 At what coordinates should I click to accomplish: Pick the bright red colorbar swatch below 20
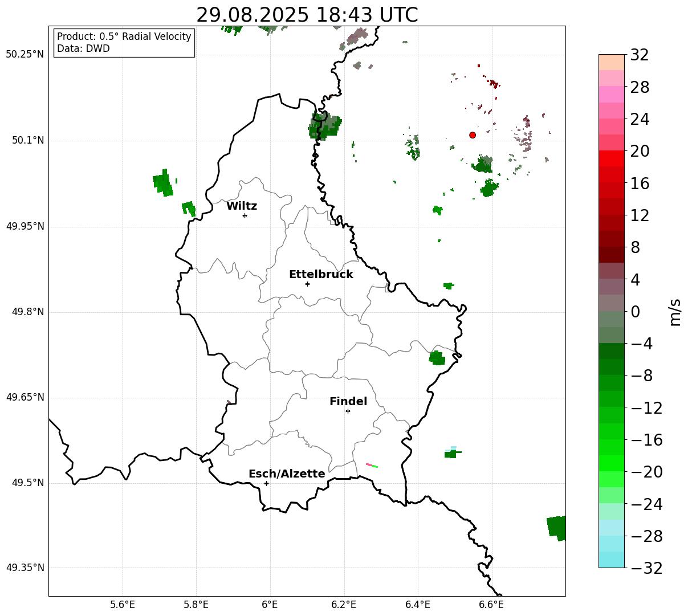coord(612,158)
